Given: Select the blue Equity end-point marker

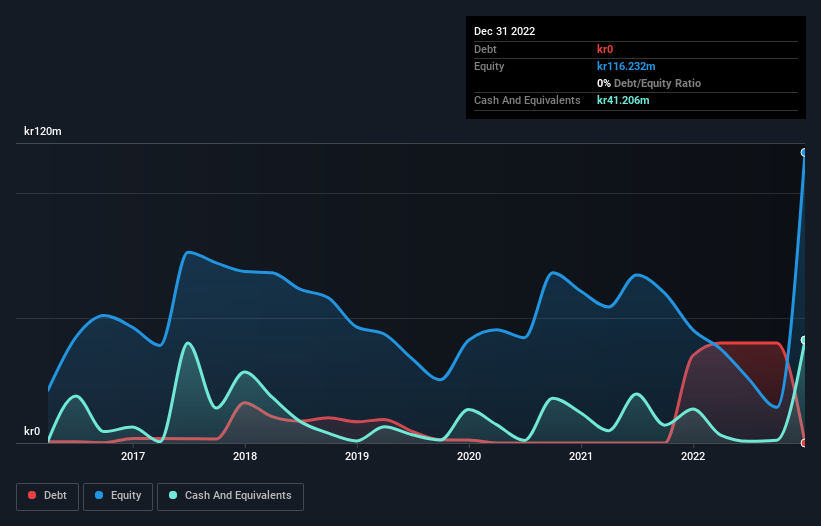Looking at the screenshot, I should click(804, 153).
